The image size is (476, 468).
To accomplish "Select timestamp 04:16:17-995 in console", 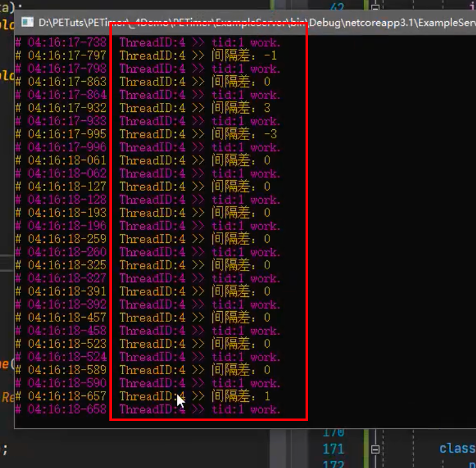I will pyautogui.click(x=67, y=134).
